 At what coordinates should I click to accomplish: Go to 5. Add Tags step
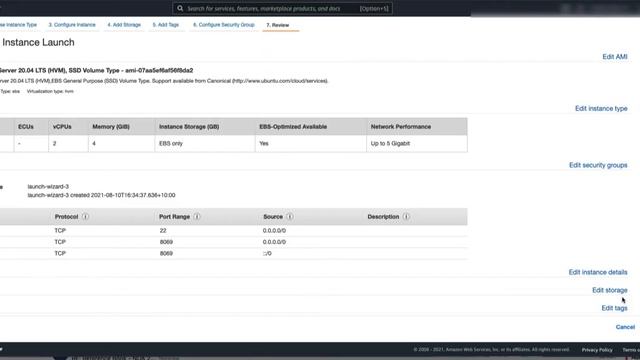pos(166,25)
